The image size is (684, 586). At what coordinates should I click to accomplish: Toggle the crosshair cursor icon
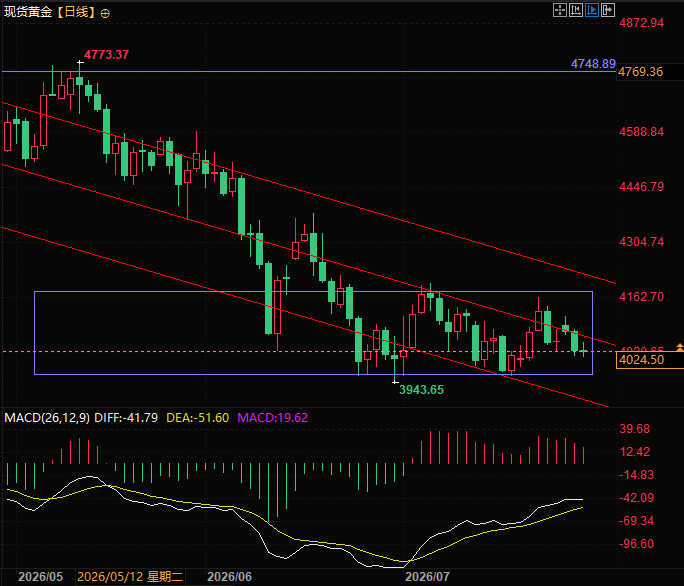coord(560,10)
